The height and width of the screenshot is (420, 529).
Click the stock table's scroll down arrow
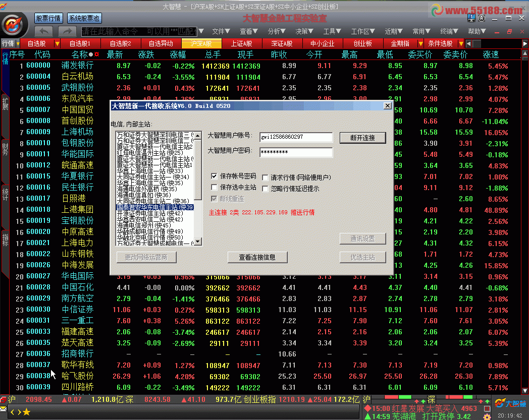pyautogui.click(x=525, y=391)
